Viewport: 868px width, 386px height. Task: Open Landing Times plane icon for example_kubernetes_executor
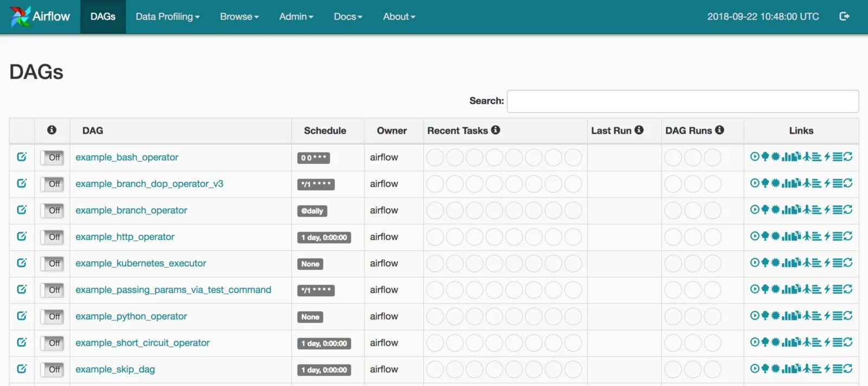[x=807, y=263]
